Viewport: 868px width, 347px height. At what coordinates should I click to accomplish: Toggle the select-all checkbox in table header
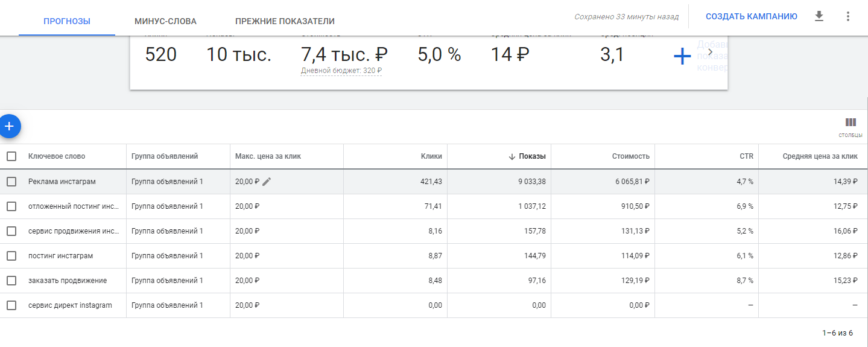click(x=11, y=156)
